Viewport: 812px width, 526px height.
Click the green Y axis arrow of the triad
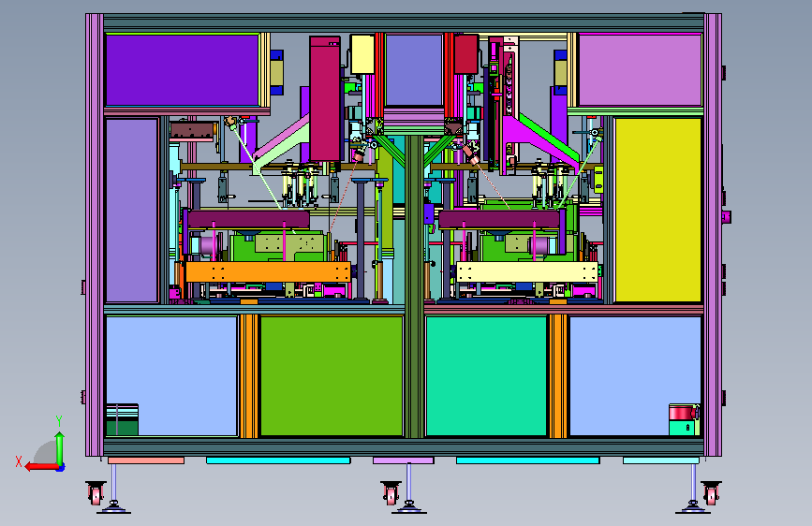[60, 448]
